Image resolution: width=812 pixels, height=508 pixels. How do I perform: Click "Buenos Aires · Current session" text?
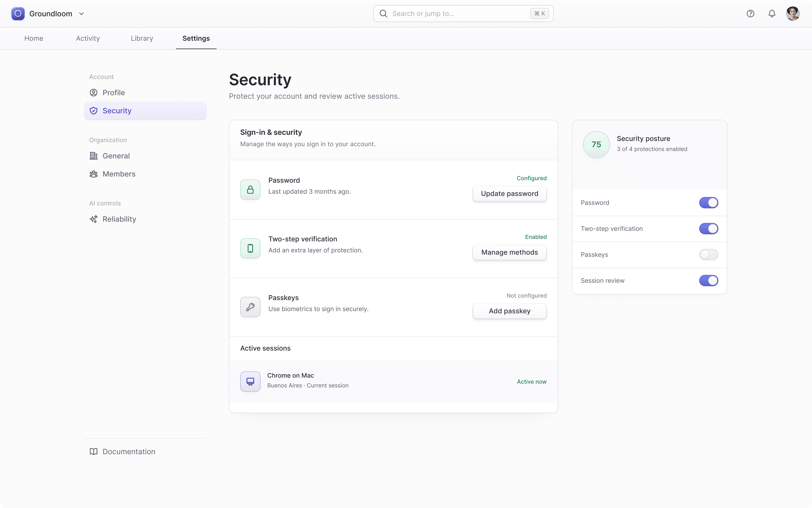(x=308, y=386)
